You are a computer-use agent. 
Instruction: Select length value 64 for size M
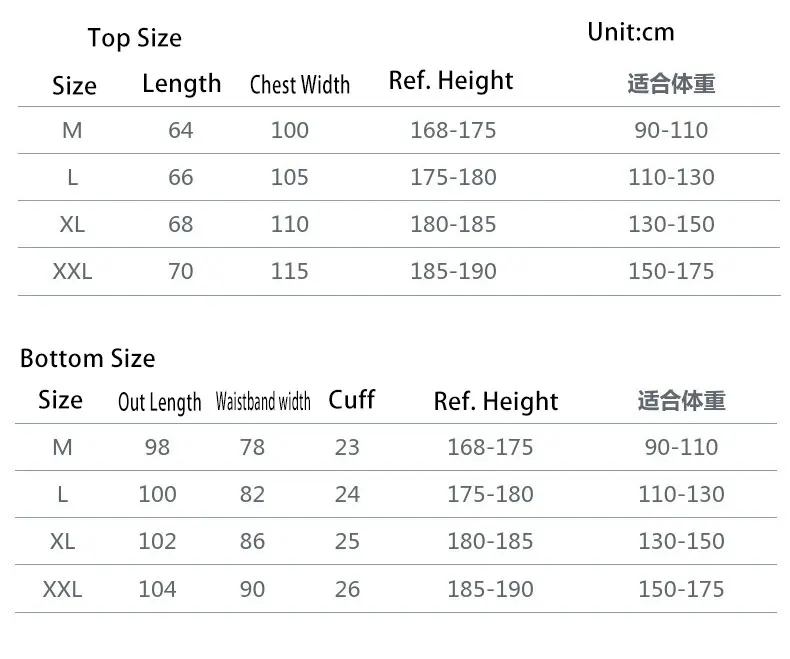pos(181,130)
